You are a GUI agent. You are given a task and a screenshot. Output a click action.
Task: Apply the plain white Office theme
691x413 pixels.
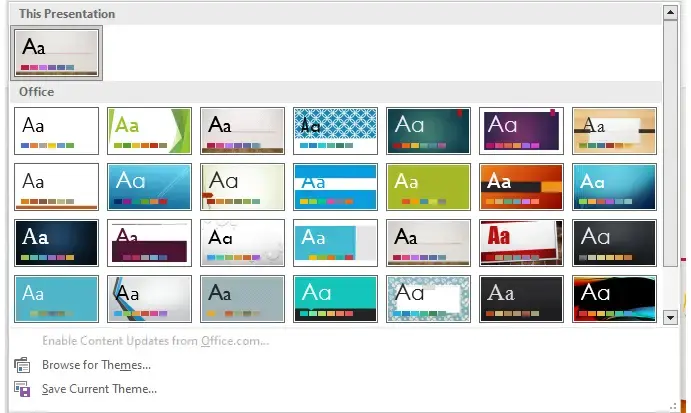click(56, 131)
